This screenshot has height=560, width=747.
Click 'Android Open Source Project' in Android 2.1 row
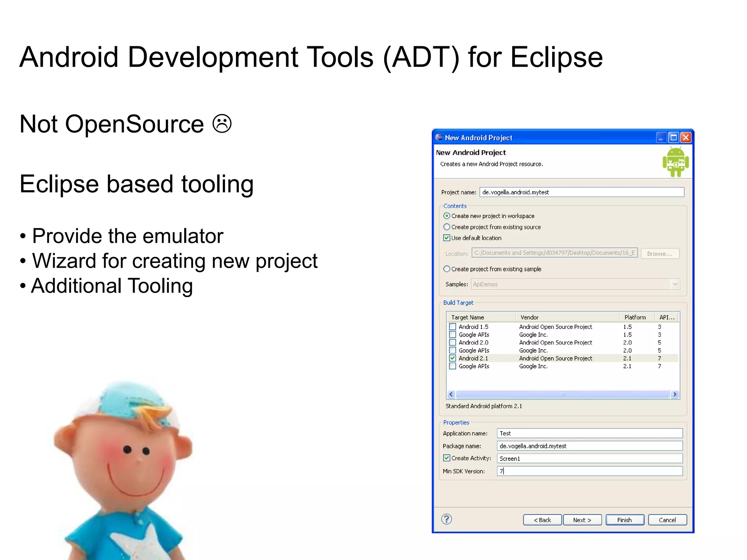[x=556, y=358]
